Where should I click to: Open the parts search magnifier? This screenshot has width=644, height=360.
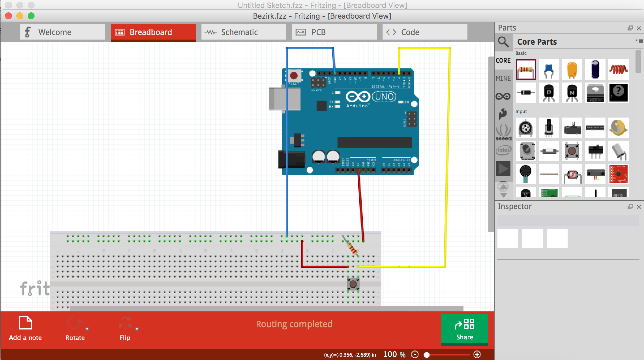point(503,42)
